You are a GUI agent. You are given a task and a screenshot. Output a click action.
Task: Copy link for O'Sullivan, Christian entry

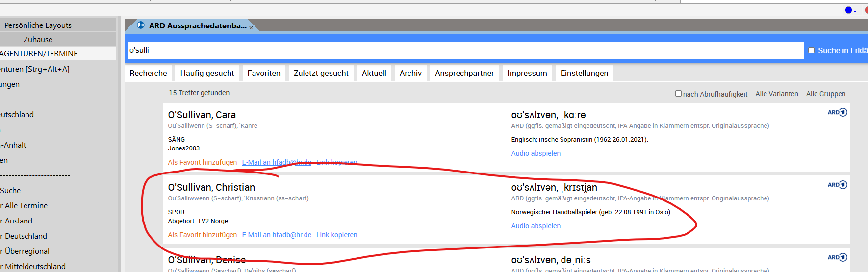point(336,235)
